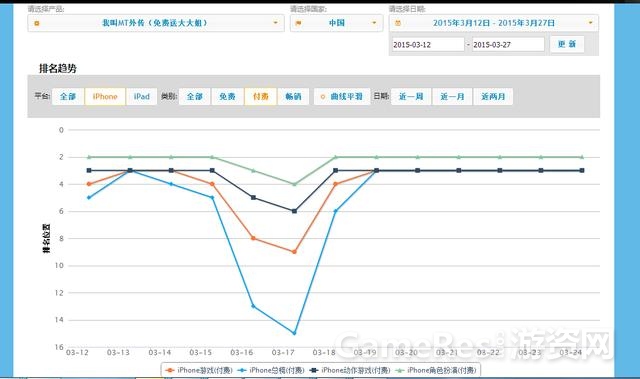Click the product selector square icon
The height and width of the screenshot is (379, 640).
pyautogui.click(x=37, y=23)
